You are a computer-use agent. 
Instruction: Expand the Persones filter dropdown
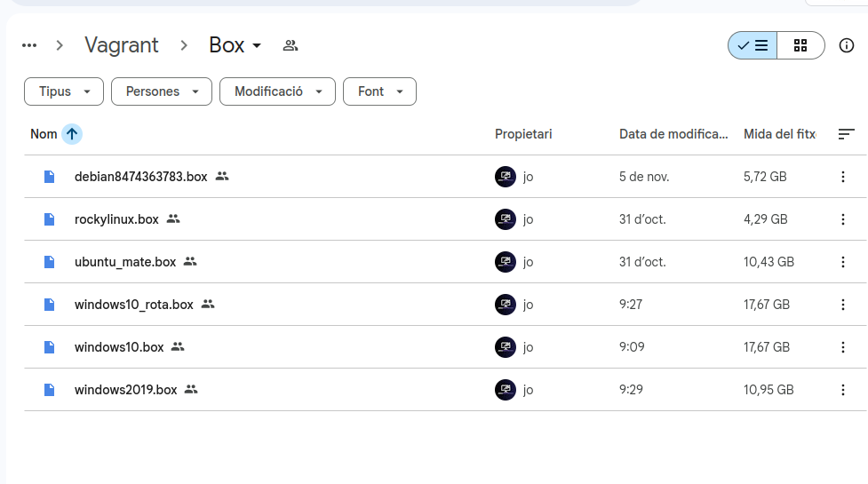(x=161, y=91)
